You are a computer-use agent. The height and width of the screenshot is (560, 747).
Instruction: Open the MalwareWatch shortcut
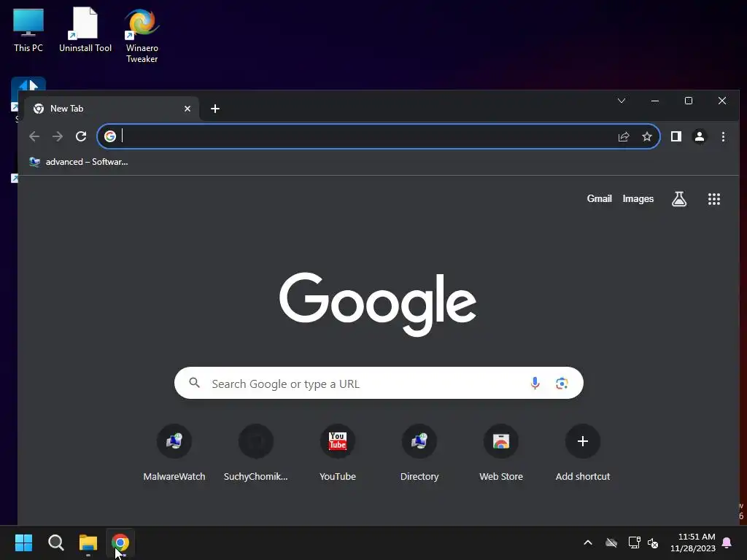[x=174, y=452]
